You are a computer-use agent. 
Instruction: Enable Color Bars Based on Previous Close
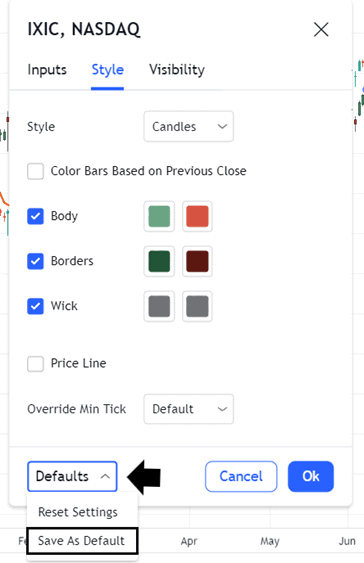point(36,171)
